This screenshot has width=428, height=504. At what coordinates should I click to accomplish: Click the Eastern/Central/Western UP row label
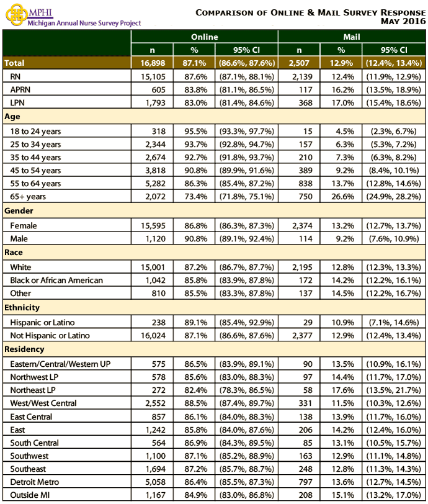pyautogui.click(x=60, y=364)
